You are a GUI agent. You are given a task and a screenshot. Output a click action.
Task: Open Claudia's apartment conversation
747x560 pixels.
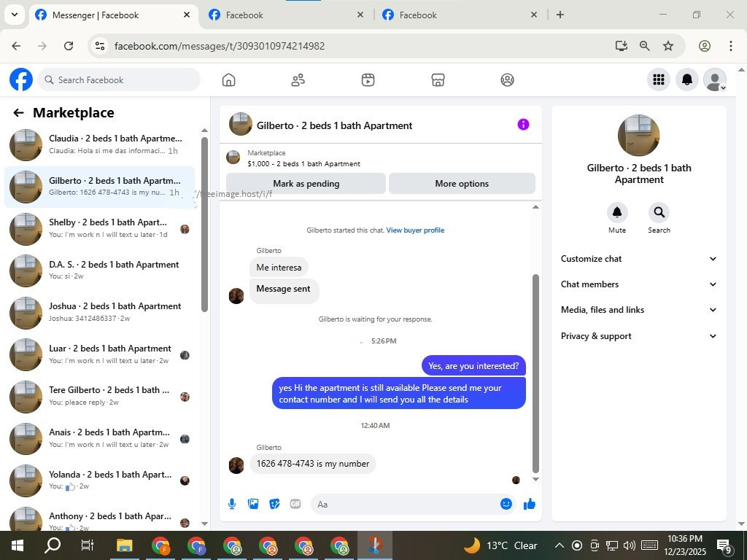tap(99, 144)
